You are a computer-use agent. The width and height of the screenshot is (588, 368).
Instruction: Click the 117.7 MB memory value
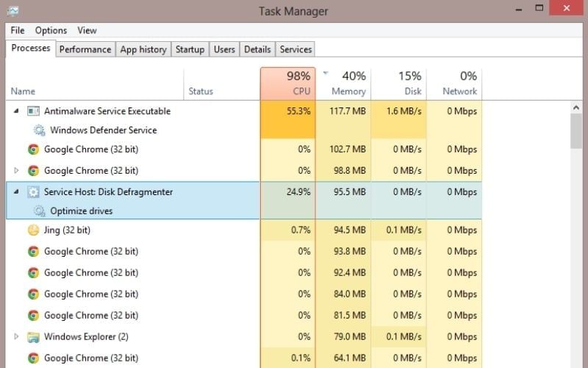coord(348,111)
